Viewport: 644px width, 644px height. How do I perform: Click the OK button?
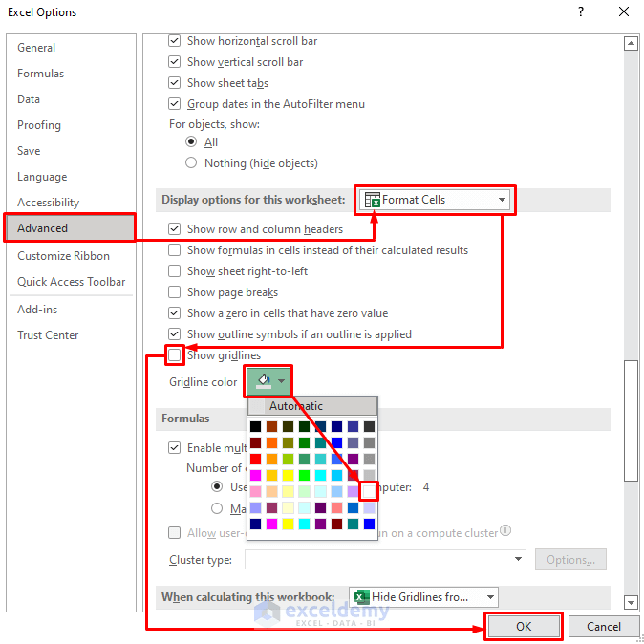click(524, 626)
